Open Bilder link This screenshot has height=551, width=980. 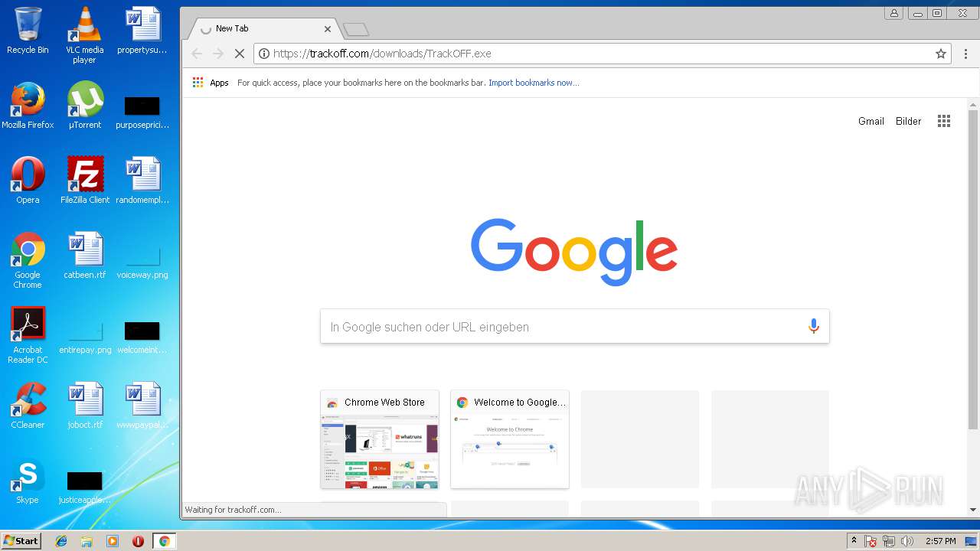click(908, 121)
